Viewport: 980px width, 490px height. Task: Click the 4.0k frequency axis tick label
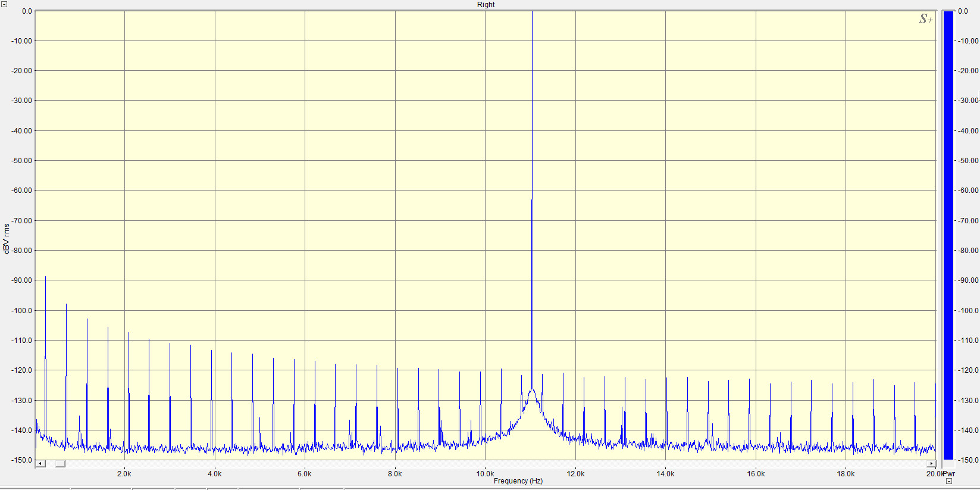pyautogui.click(x=215, y=474)
